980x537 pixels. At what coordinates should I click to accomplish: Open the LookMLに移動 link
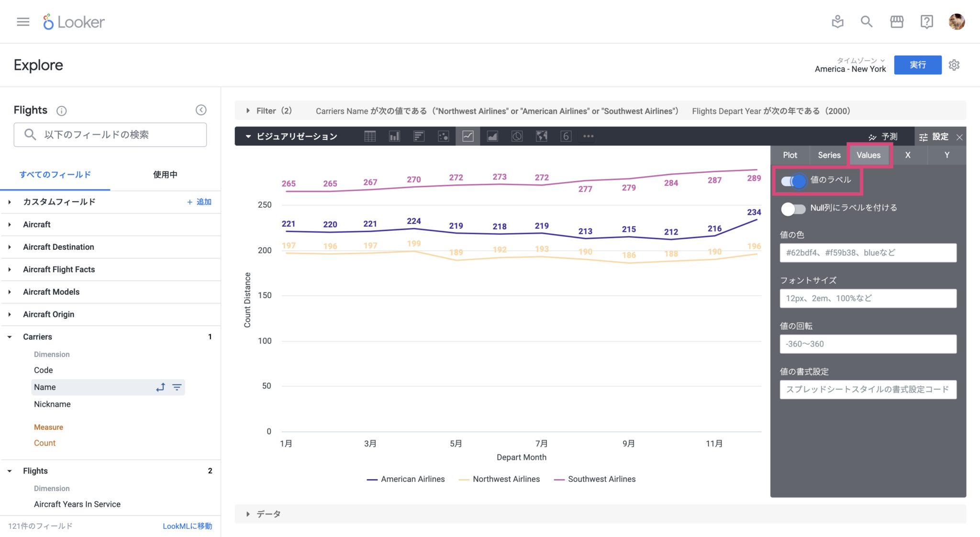point(187,526)
